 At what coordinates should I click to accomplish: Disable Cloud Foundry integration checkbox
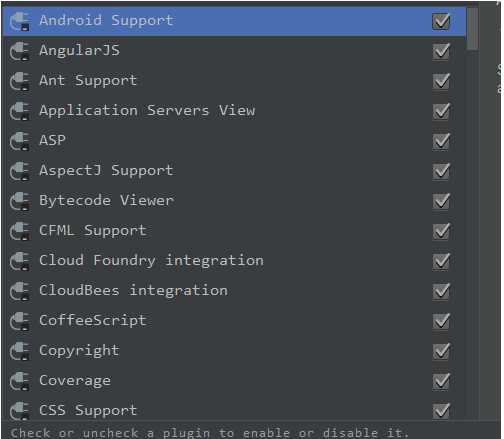[x=441, y=261]
